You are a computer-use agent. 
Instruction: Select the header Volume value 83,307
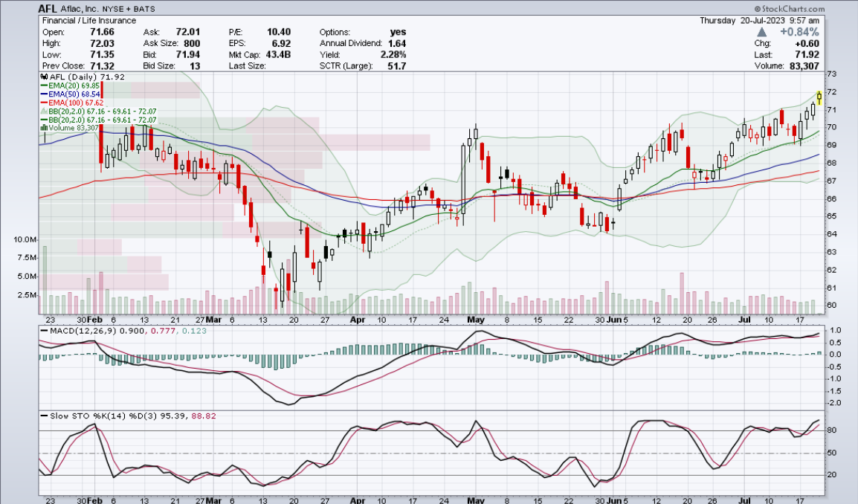pos(804,66)
